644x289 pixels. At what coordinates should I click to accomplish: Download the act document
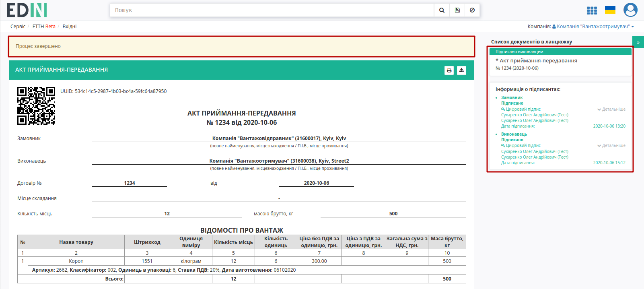click(x=461, y=70)
